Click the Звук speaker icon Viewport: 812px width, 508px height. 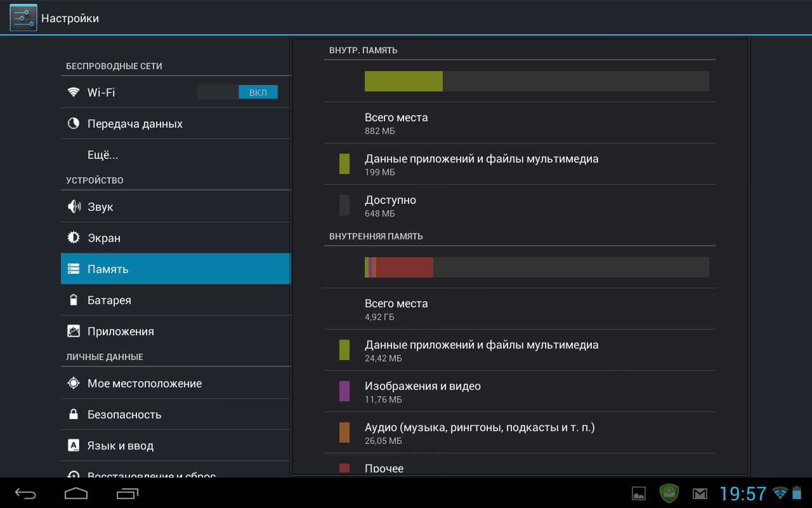[x=74, y=207]
